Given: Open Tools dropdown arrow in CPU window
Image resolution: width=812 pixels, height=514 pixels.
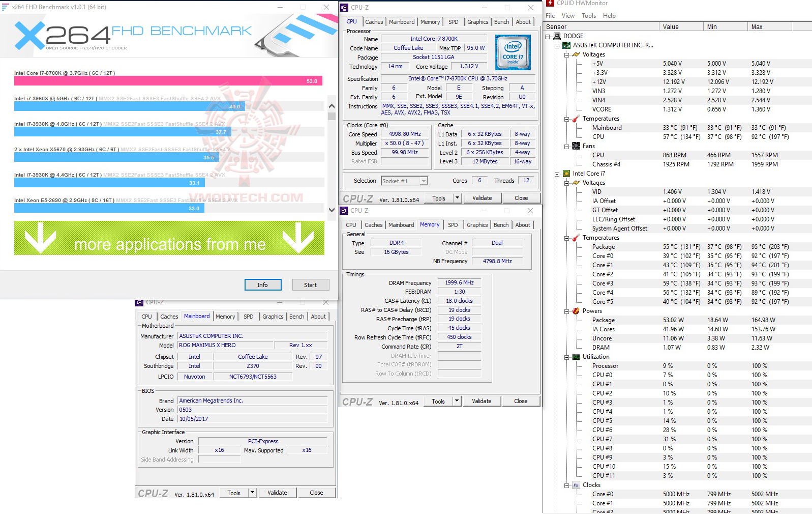Looking at the screenshot, I should coord(457,198).
